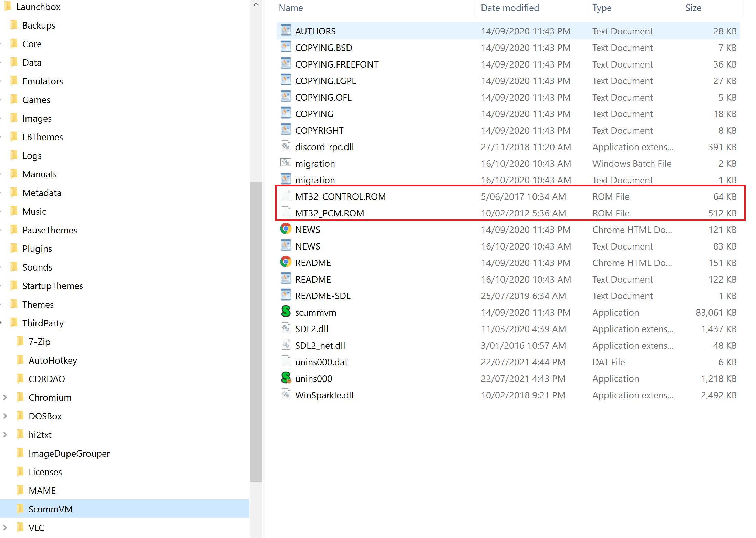The height and width of the screenshot is (538, 756).
Task: Click the README-SDL document icon
Action: tap(286, 295)
